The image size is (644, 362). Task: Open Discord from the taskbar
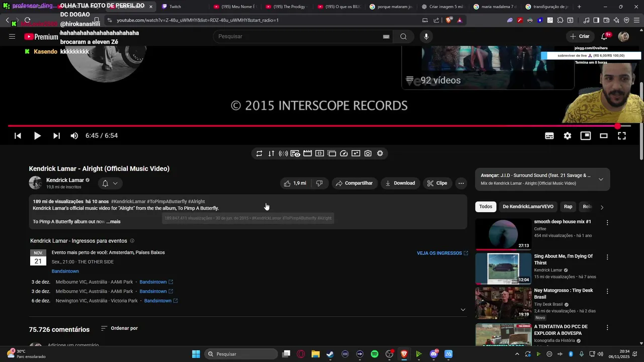434,354
